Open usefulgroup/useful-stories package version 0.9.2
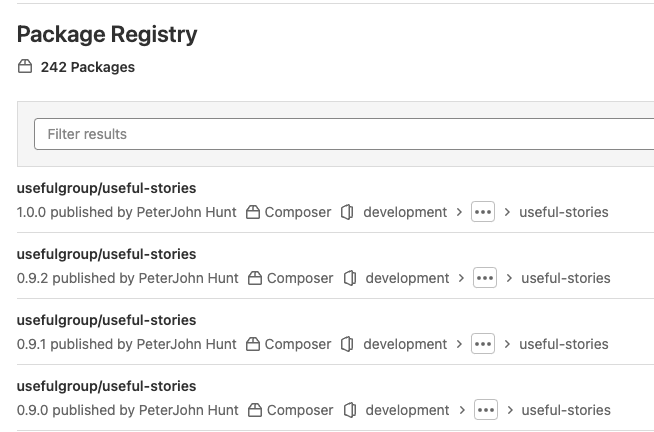 (106, 254)
